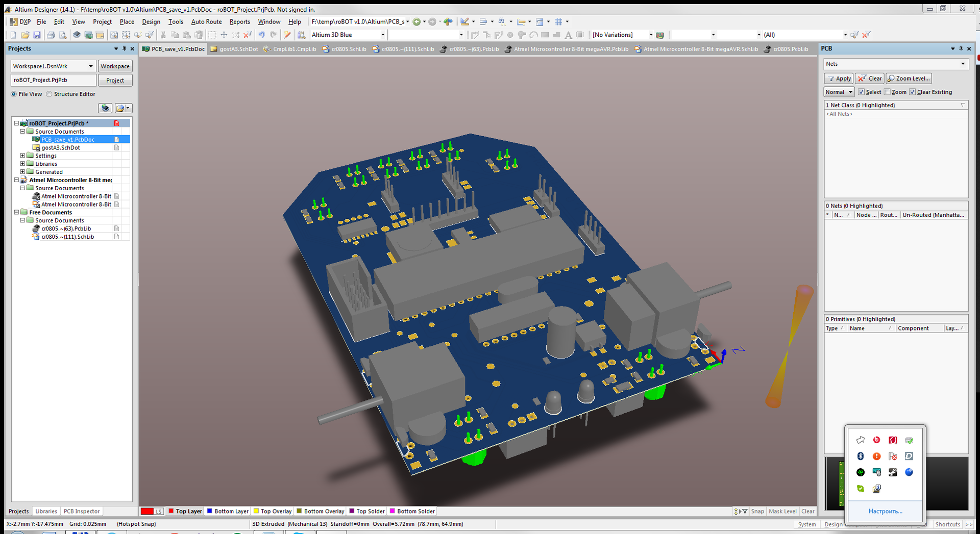Image resolution: width=980 pixels, height=534 pixels.
Task: Select gostA3.SchDot in the project tree
Action: (60, 147)
